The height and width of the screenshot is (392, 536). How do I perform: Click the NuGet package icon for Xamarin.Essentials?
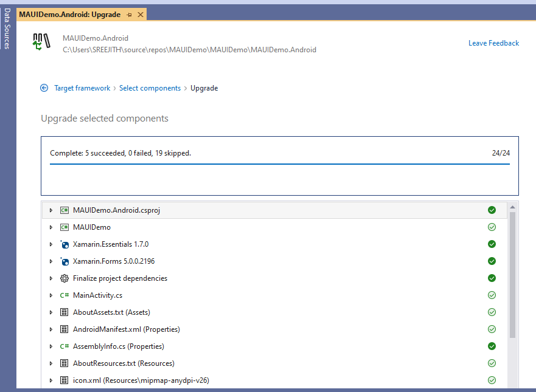[64, 244]
